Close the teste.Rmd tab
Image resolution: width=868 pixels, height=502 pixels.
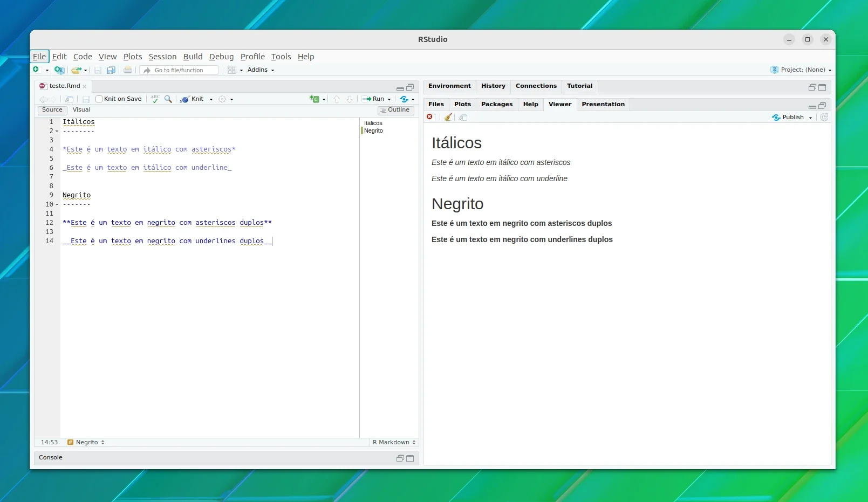(85, 87)
